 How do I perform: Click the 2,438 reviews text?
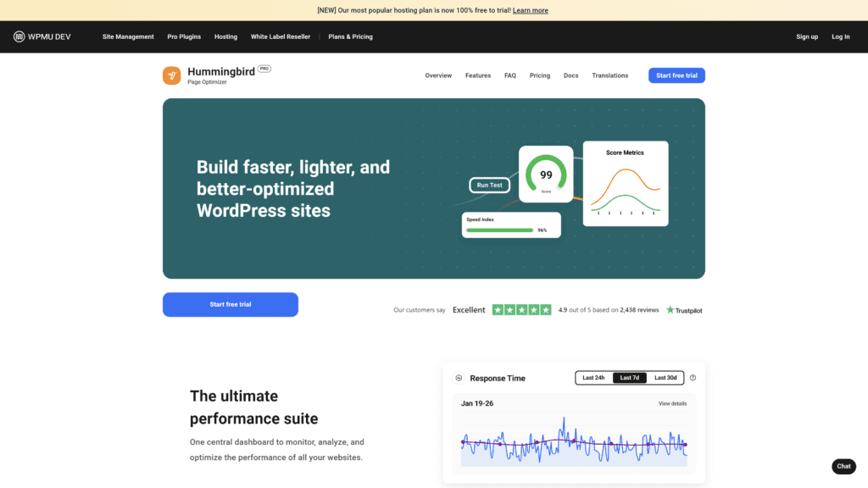(x=639, y=310)
